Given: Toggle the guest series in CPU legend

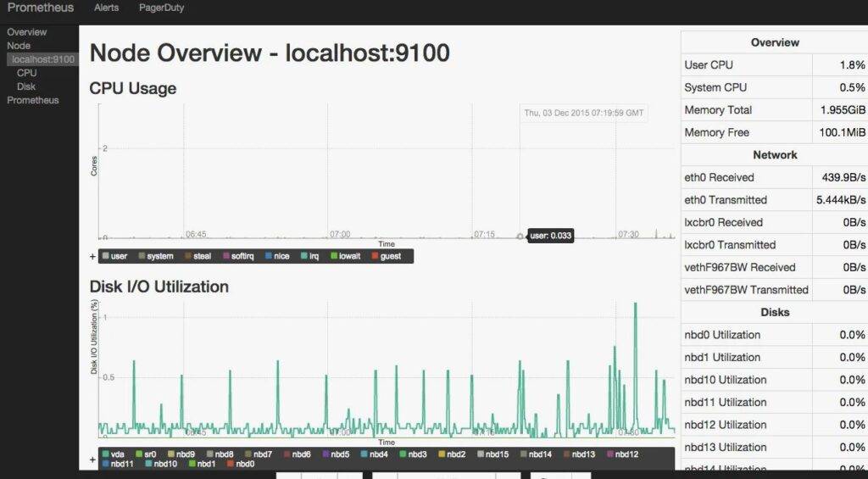Looking at the screenshot, I should pyautogui.click(x=387, y=256).
